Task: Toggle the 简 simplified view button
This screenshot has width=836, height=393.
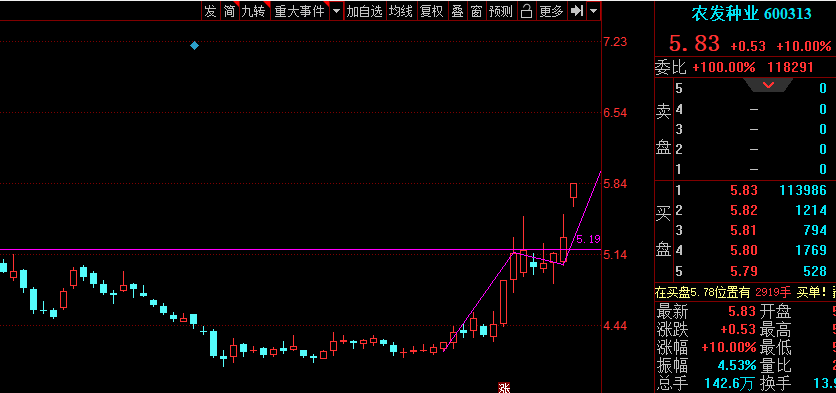Action: (x=229, y=11)
